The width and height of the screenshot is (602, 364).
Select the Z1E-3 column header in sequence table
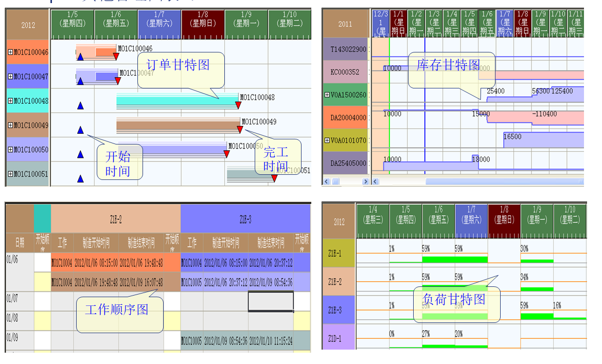point(245,220)
